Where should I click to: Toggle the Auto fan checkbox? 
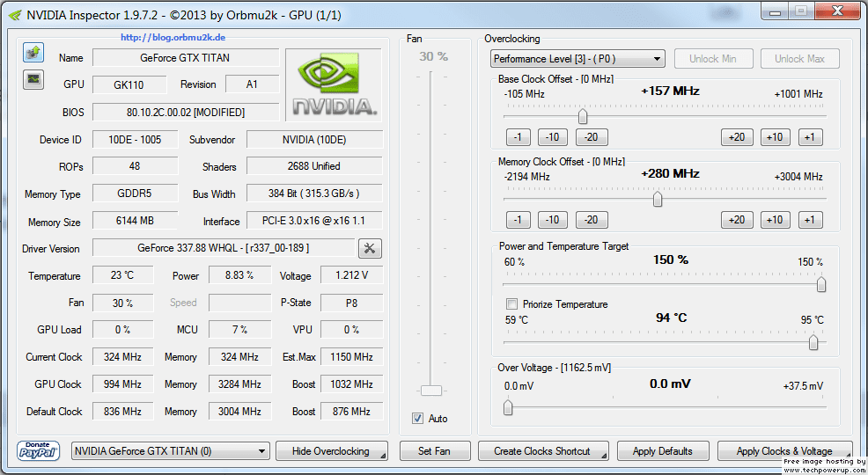coord(418,419)
